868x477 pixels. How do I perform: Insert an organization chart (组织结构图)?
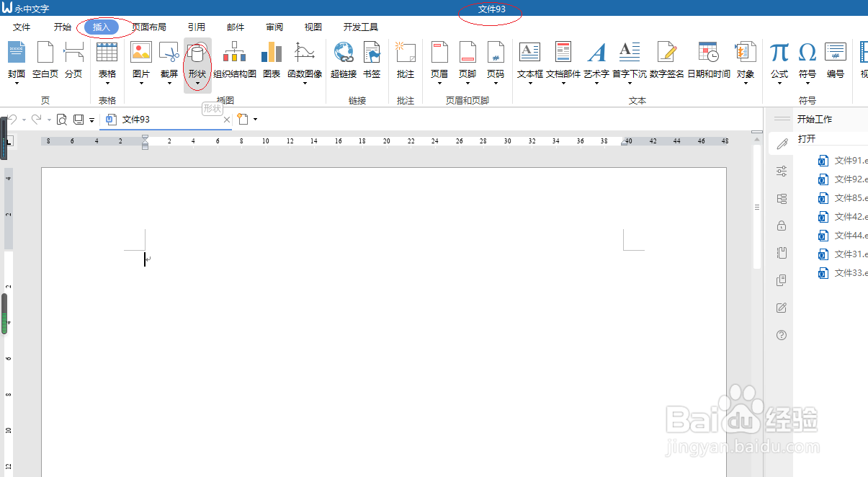pos(235,58)
